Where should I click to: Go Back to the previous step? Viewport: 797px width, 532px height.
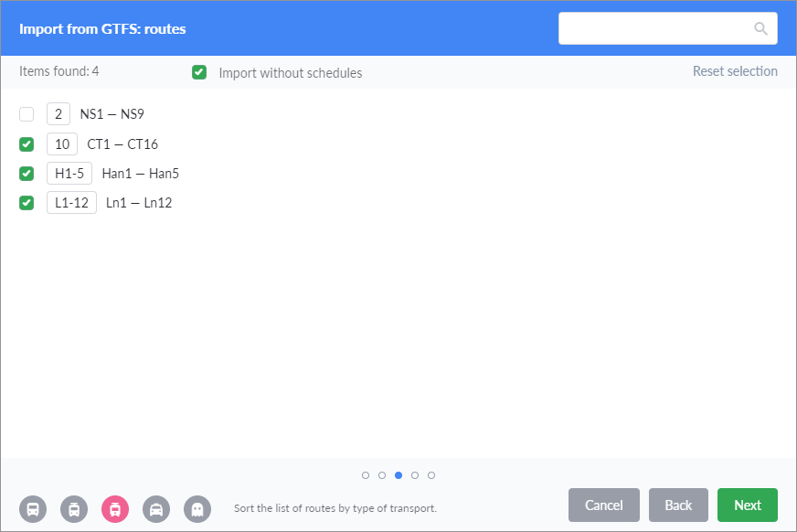(x=678, y=505)
